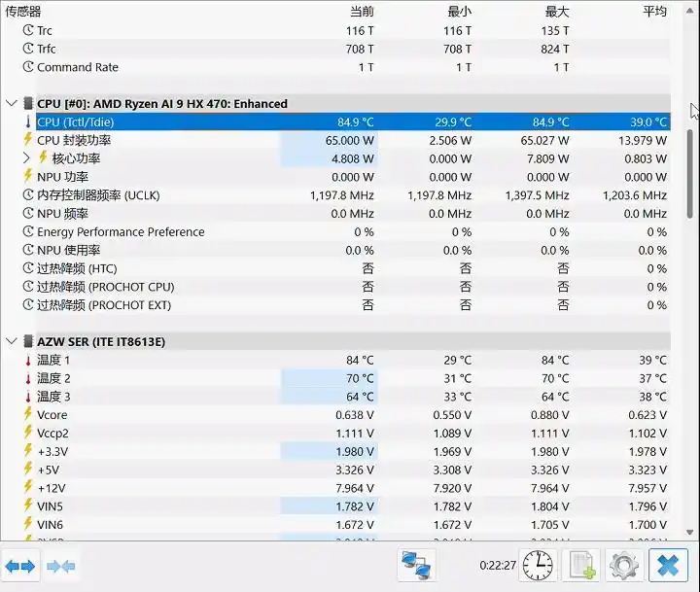
Task: Select the 过热降频 (HTC) row
Action: pyautogui.click(x=353, y=268)
